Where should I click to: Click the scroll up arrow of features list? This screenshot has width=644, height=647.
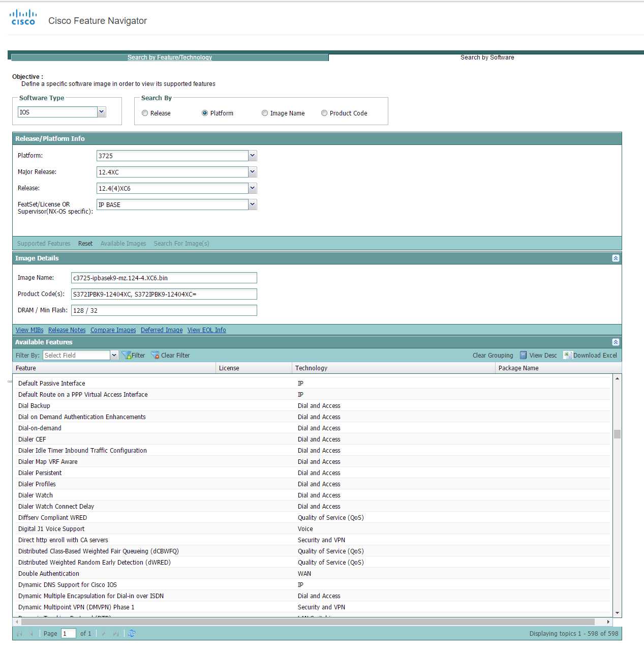coord(617,378)
